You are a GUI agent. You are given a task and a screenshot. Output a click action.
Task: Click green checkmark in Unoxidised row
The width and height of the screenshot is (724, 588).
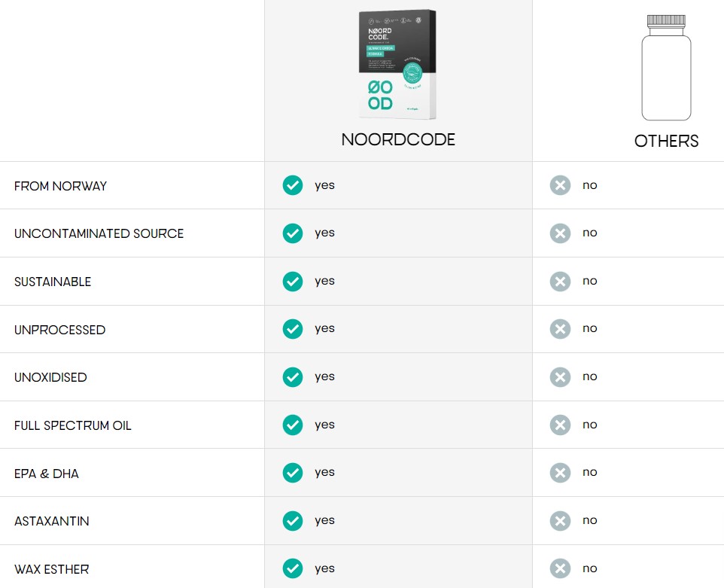[x=293, y=377]
